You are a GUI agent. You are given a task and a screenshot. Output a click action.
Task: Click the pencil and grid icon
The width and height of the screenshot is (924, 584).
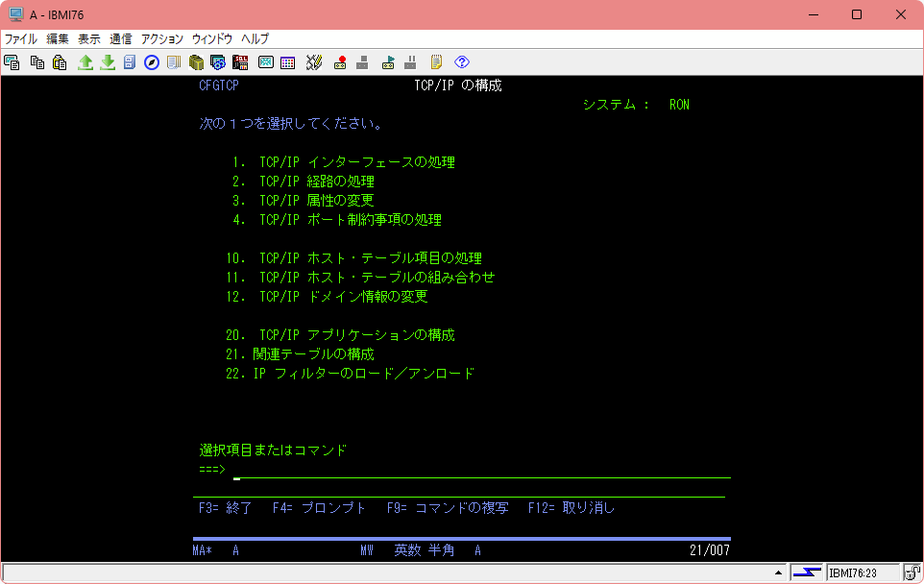314,61
